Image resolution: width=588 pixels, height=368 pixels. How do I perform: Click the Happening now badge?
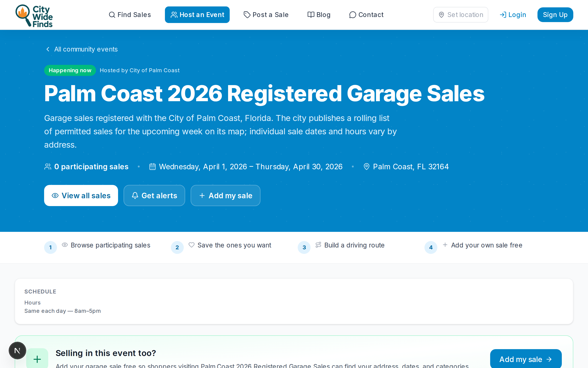pos(70,70)
